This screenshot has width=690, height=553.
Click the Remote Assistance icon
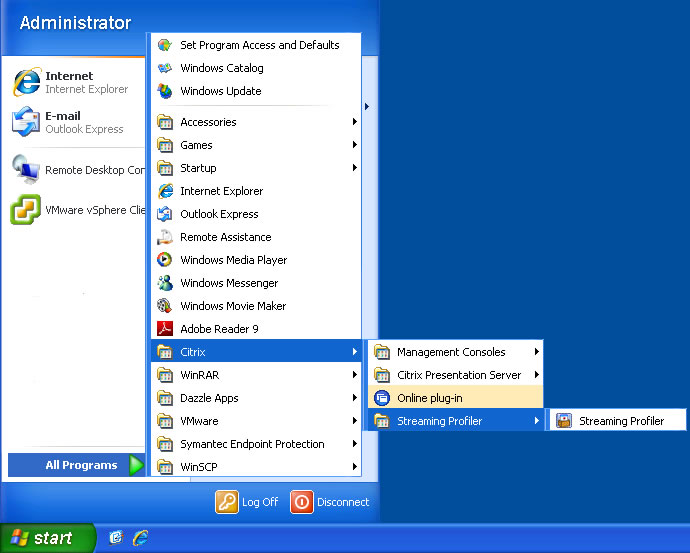[x=165, y=237]
